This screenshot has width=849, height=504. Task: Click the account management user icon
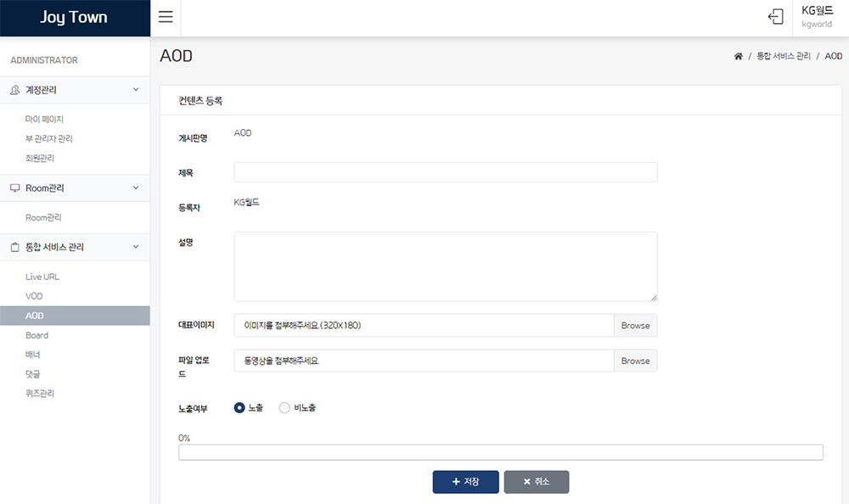tap(15, 90)
